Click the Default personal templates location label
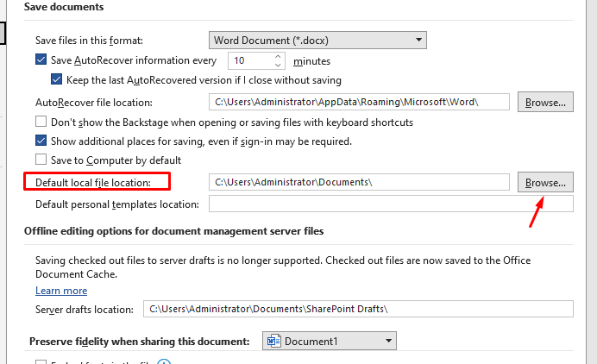 (117, 204)
